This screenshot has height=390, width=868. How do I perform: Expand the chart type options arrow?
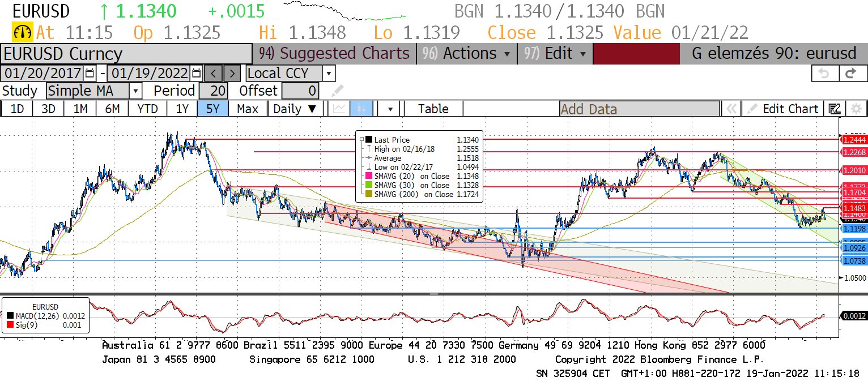click(390, 109)
